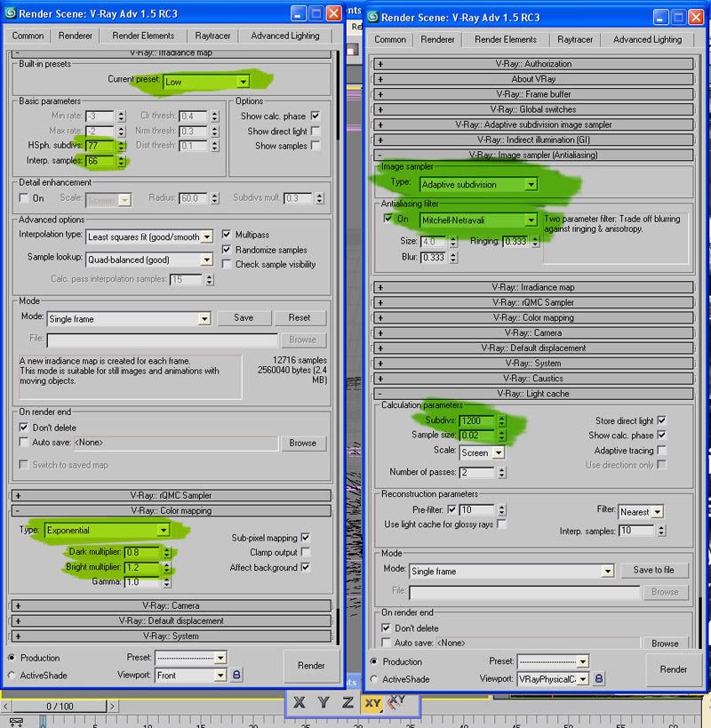The width and height of the screenshot is (711, 728).
Task: Click the Reset button for the irradiance map
Action: coord(300,317)
